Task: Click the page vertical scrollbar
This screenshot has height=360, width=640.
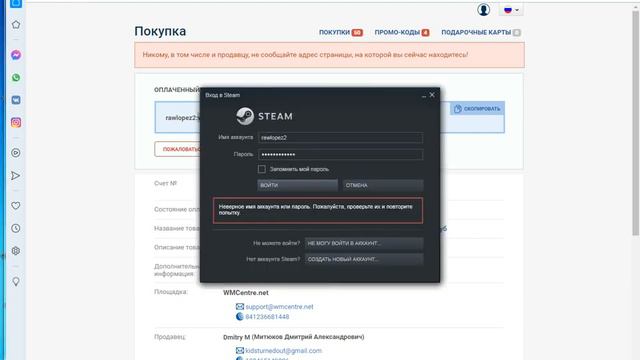Action: click(x=636, y=123)
